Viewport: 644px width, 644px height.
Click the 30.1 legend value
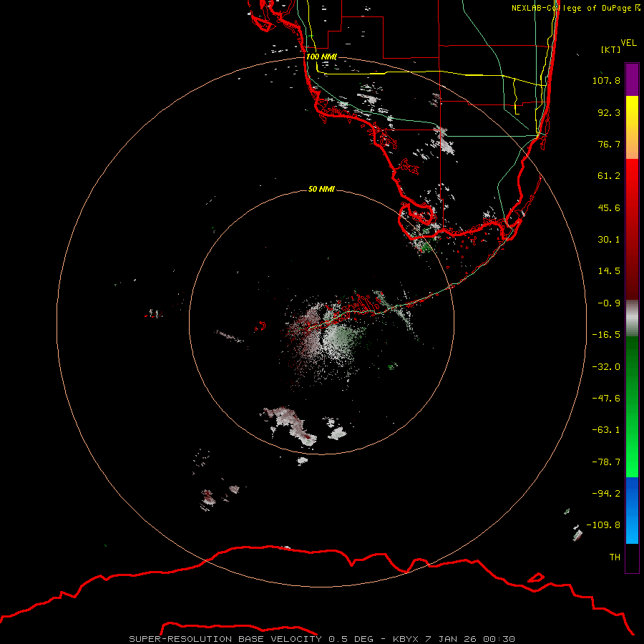coord(609,240)
